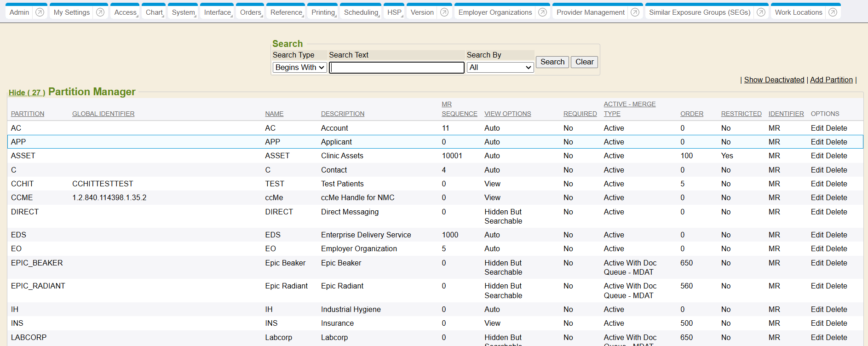This screenshot has width=868, height=346.
Task: Open the Interface menu
Action: 218,12
